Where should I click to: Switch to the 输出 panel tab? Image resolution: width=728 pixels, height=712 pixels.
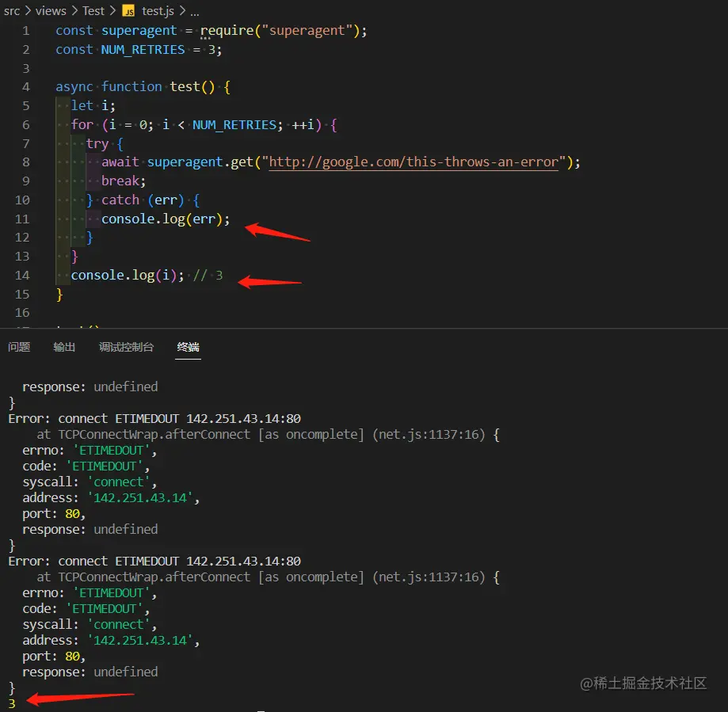pos(64,347)
